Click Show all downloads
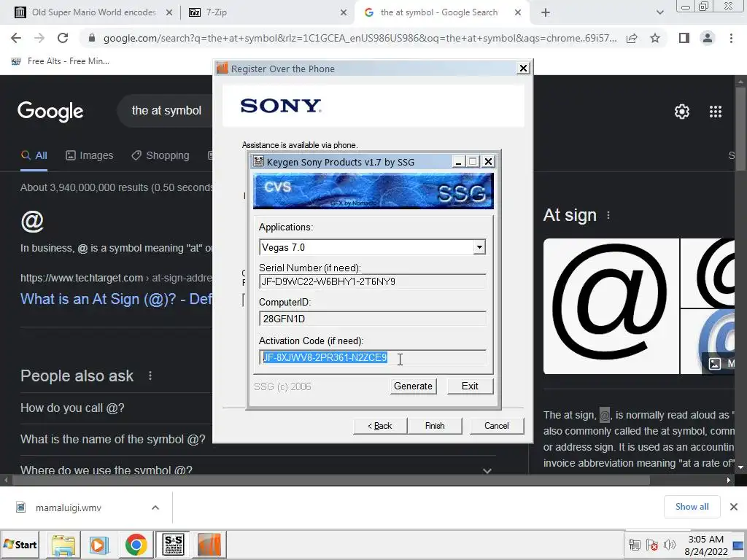Viewport: 747px width, 560px height. click(692, 507)
